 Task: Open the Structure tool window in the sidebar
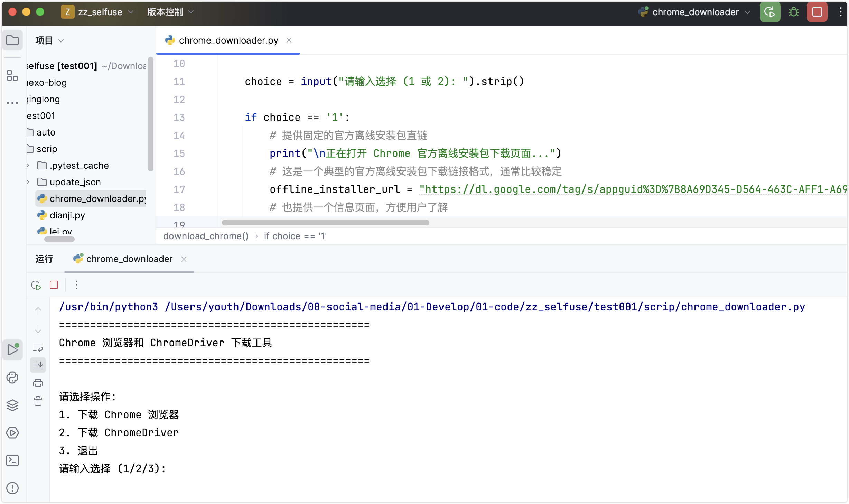coord(12,75)
